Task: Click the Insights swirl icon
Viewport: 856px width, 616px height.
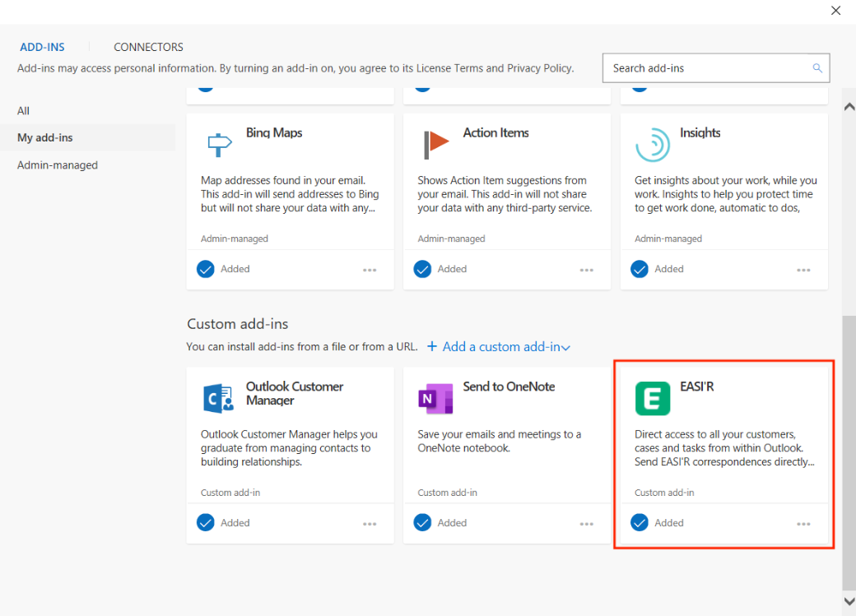Action: click(x=653, y=145)
